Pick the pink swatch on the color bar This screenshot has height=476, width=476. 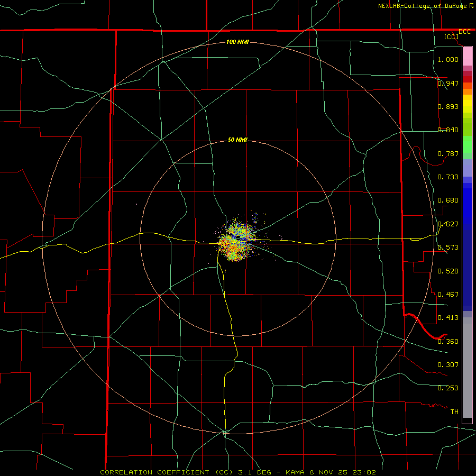[467, 57]
